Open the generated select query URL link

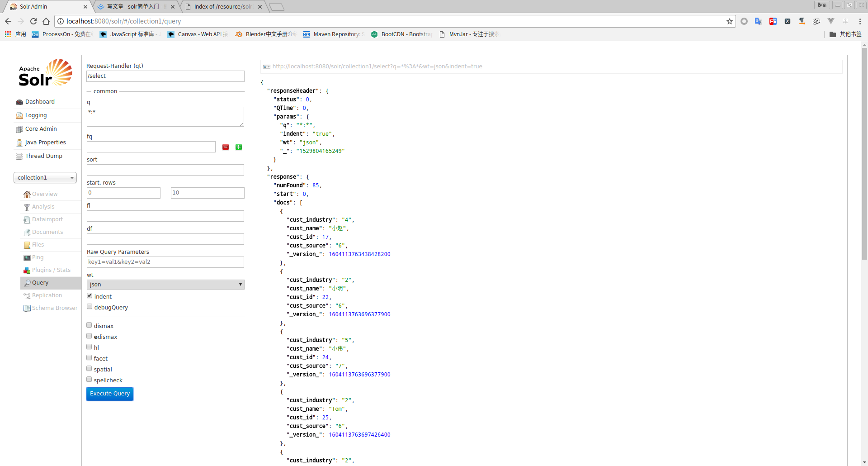(377, 67)
